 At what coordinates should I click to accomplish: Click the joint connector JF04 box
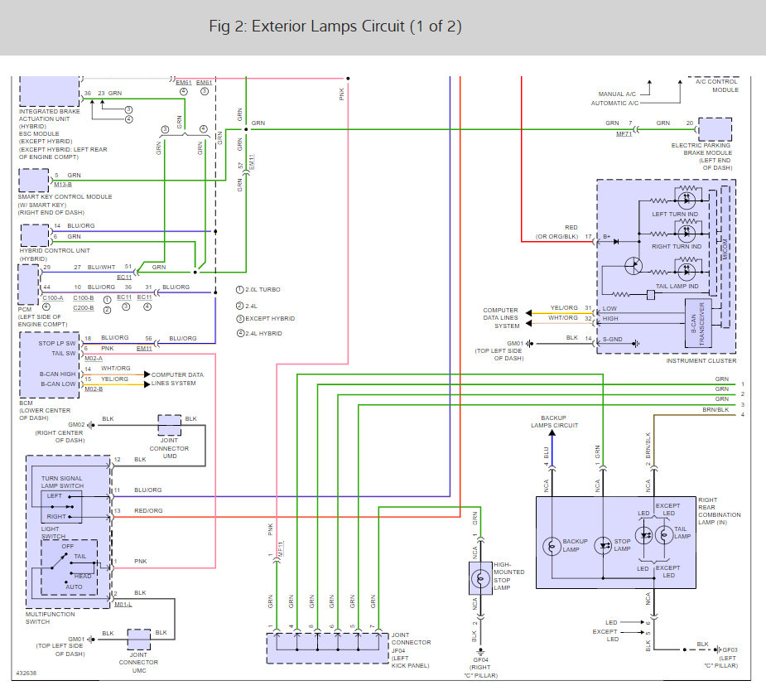328,648
